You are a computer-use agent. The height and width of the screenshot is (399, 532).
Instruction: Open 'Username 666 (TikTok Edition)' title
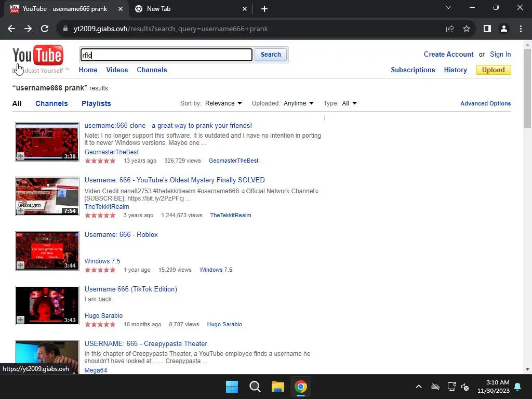(130, 289)
